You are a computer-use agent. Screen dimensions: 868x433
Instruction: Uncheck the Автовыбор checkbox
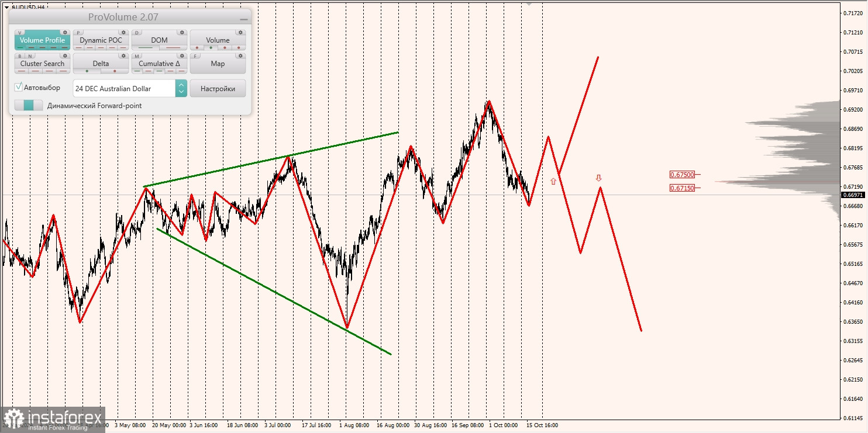[x=19, y=87]
